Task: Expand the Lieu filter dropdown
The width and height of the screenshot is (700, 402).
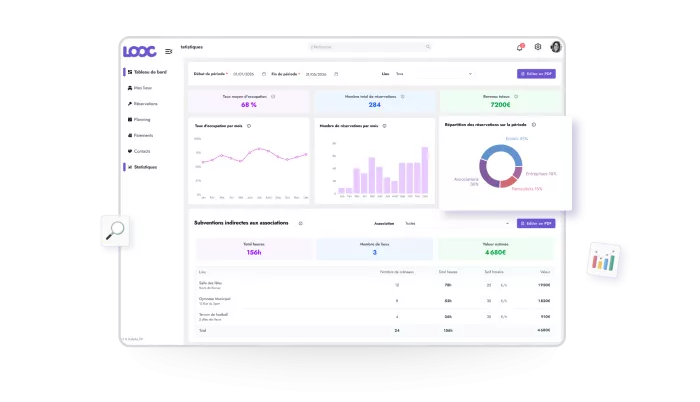Action: pos(433,74)
